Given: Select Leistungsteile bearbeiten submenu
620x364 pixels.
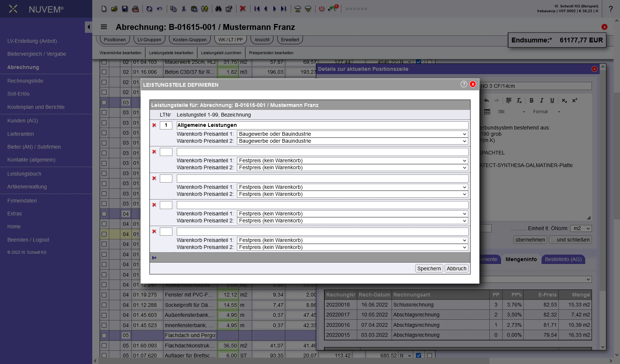Looking at the screenshot, I should coord(171,53).
